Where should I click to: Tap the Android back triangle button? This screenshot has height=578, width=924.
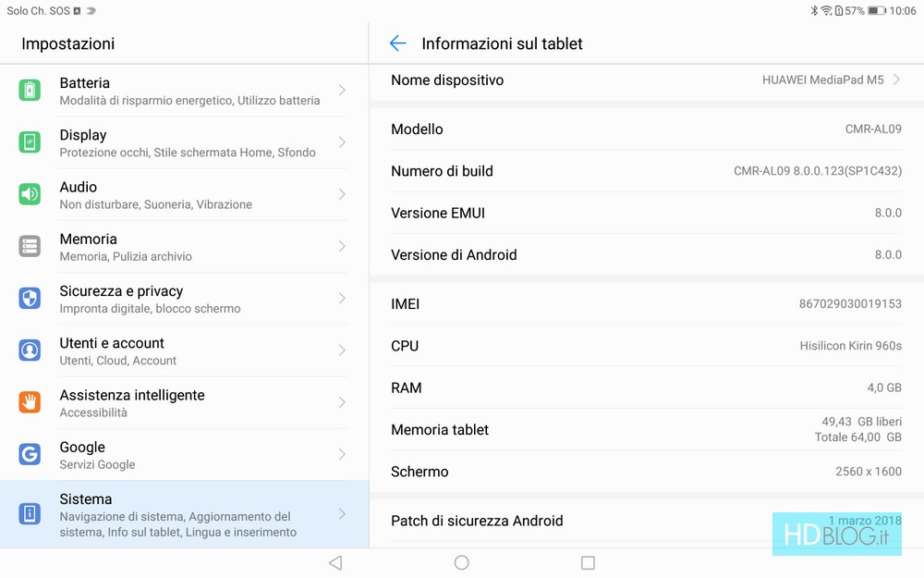336,562
